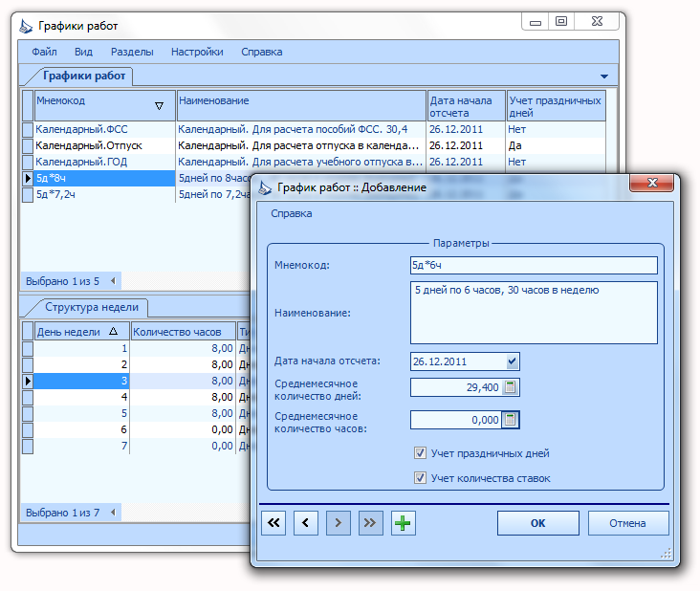Go to next record arrow button
The width and height of the screenshot is (700, 591).
339,523
